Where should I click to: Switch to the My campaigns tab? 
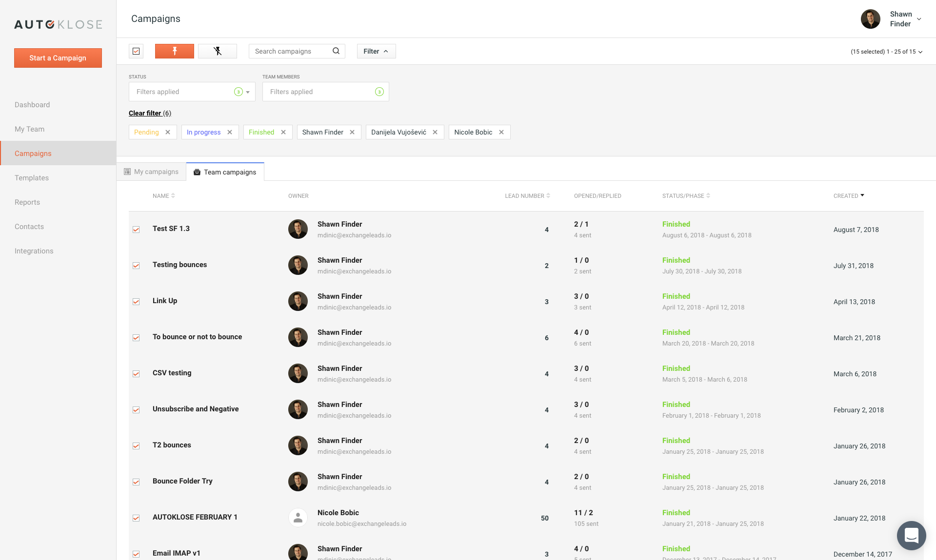click(x=152, y=172)
